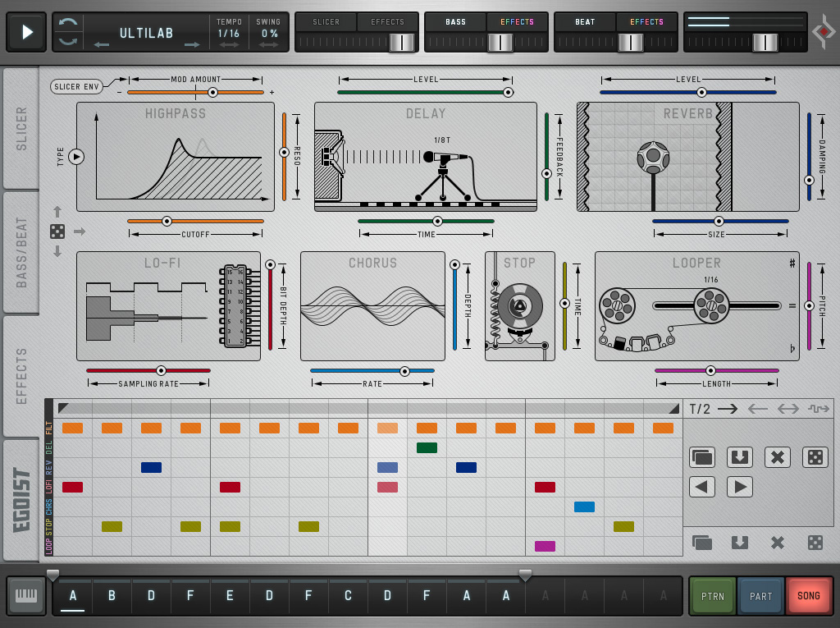The image size is (840, 628).
Task: Open the SLICER ENV modulation source selector
Action: pyautogui.click(x=76, y=86)
